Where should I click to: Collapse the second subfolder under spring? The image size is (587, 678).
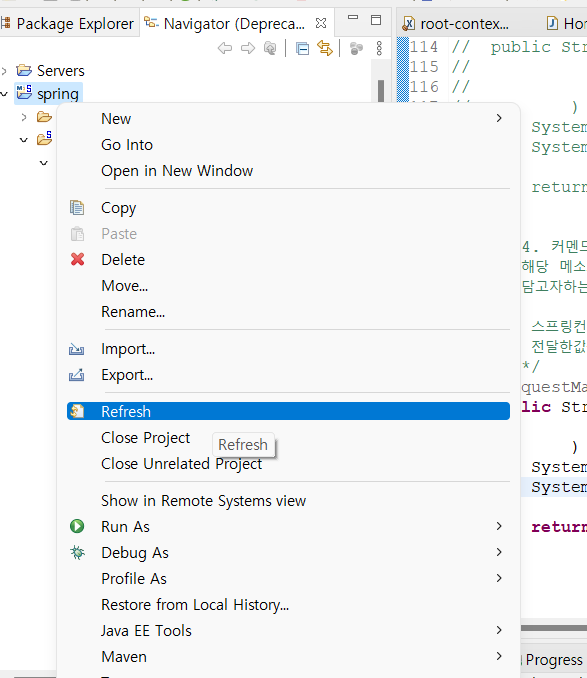pos(24,140)
